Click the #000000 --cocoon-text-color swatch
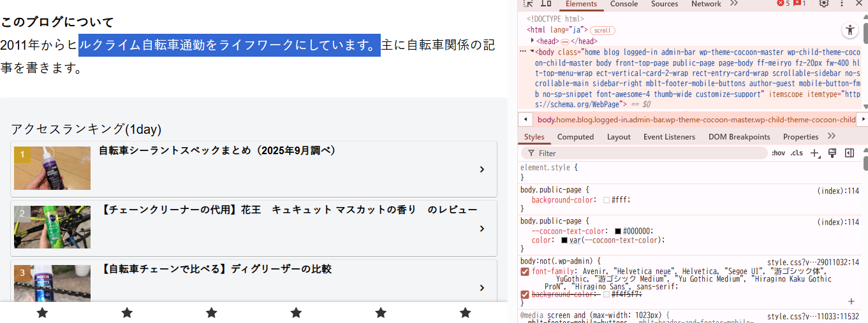This screenshot has width=868, height=323. coord(618,231)
